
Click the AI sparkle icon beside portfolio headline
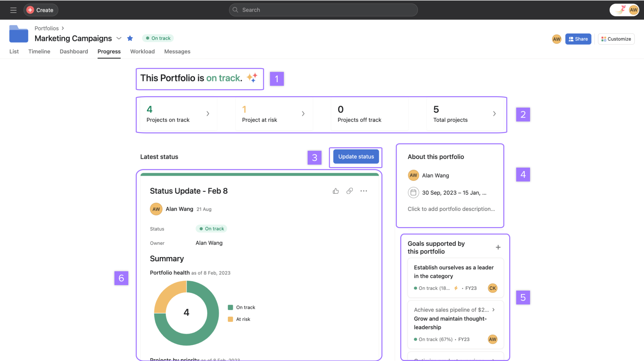pos(252,78)
